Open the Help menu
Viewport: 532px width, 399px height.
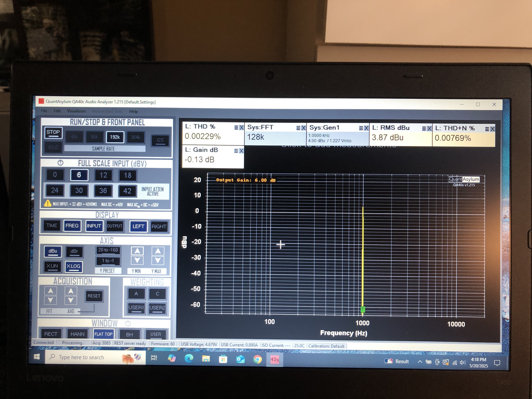(134, 111)
